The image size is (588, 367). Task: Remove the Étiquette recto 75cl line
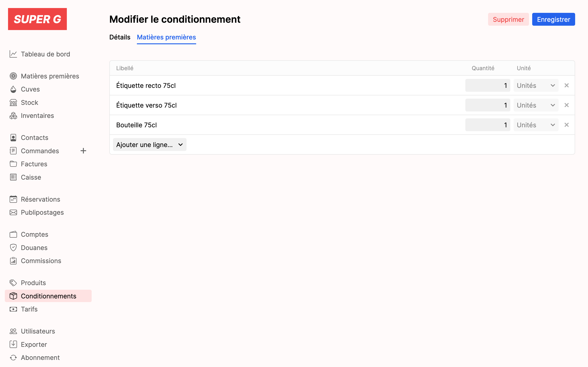coord(566,85)
